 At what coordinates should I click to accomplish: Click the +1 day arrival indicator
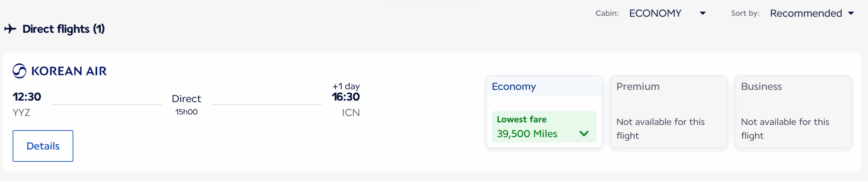[x=346, y=86]
